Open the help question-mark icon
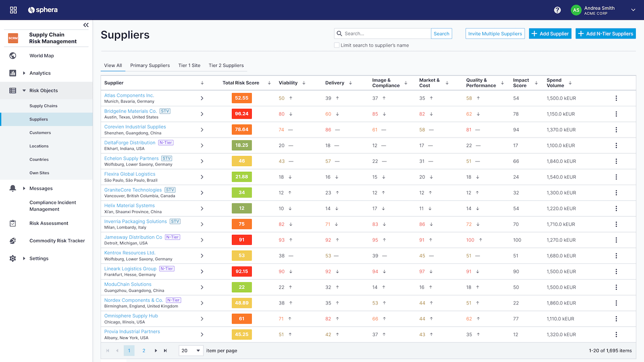 pyautogui.click(x=557, y=10)
